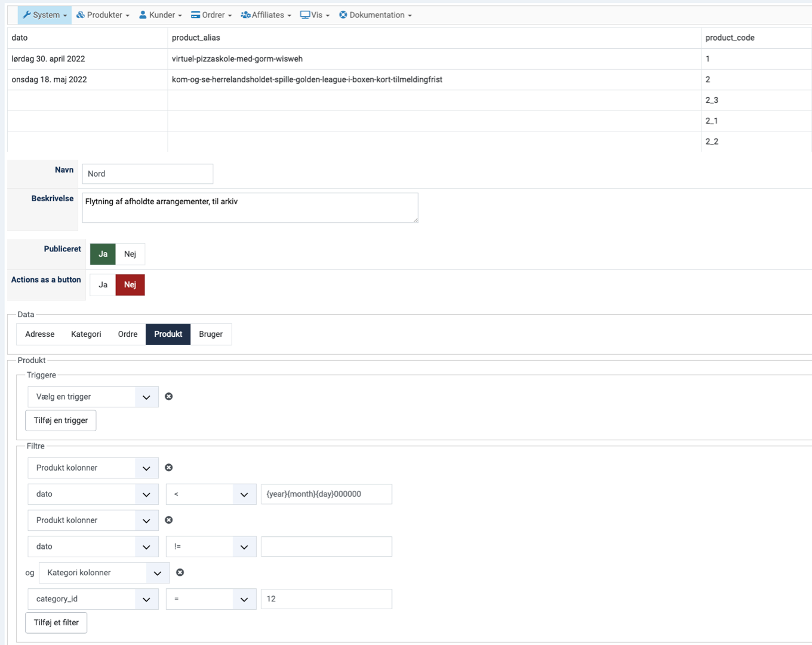Image resolution: width=812 pixels, height=645 pixels.
Task: Focus the category_id value field containing 12
Action: coord(327,599)
